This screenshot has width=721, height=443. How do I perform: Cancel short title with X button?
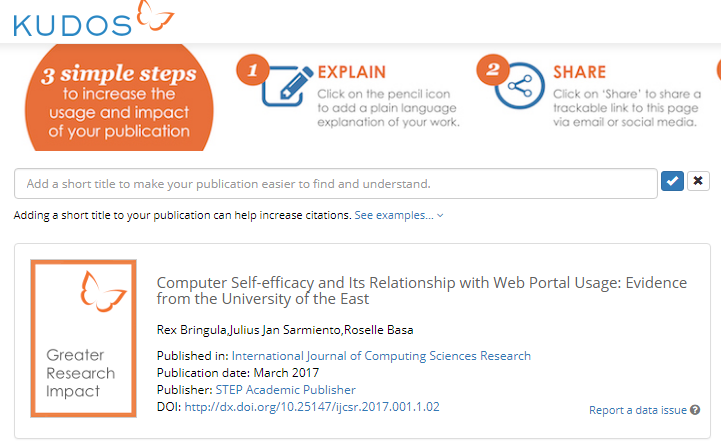coord(698,181)
